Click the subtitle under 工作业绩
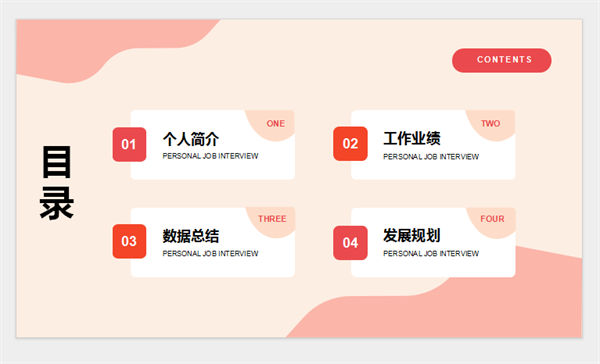Viewport: 600px width, 364px height. click(x=431, y=157)
